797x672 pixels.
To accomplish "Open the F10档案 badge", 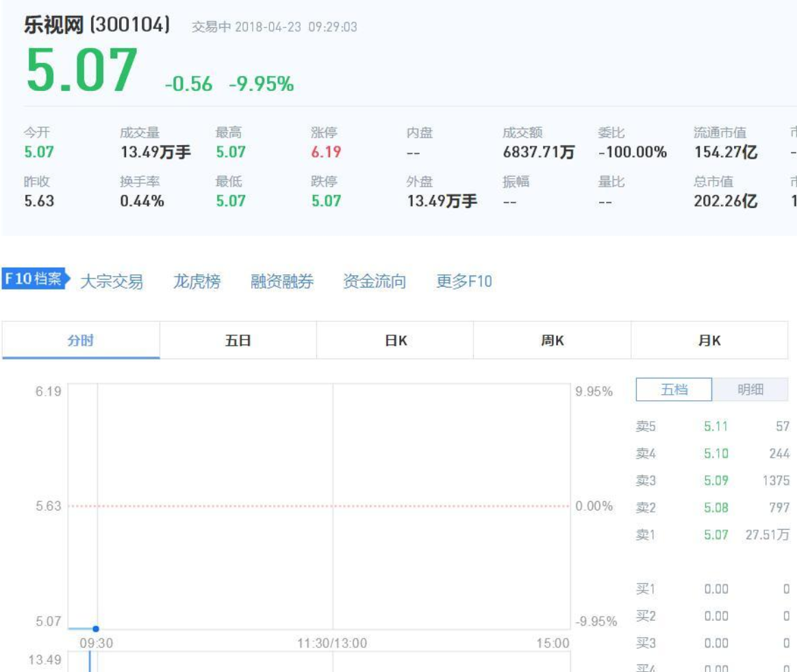I will [35, 279].
